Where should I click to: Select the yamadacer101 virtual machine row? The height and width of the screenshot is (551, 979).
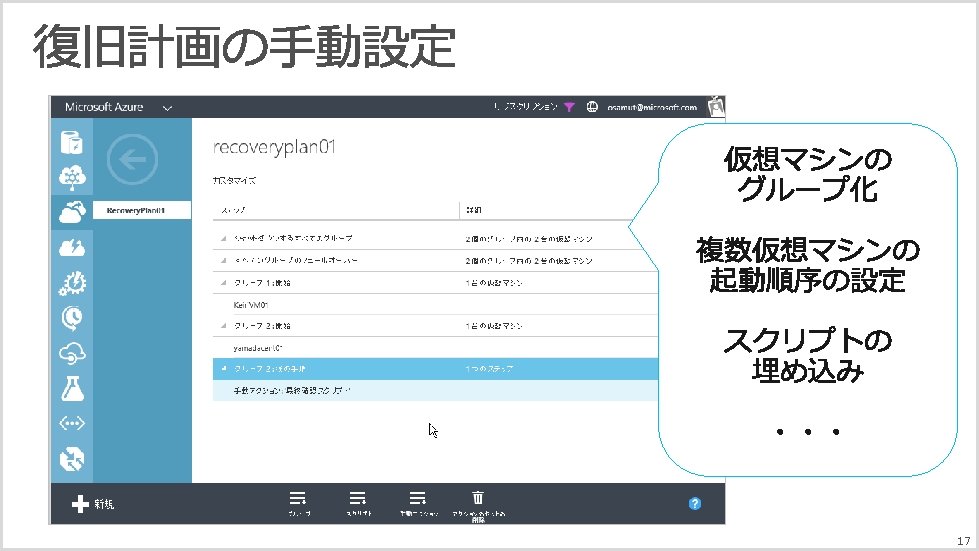435,348
